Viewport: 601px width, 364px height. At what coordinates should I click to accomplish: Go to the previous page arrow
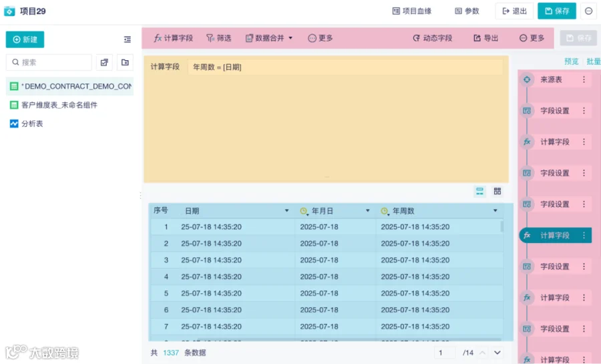pos(483,353)
